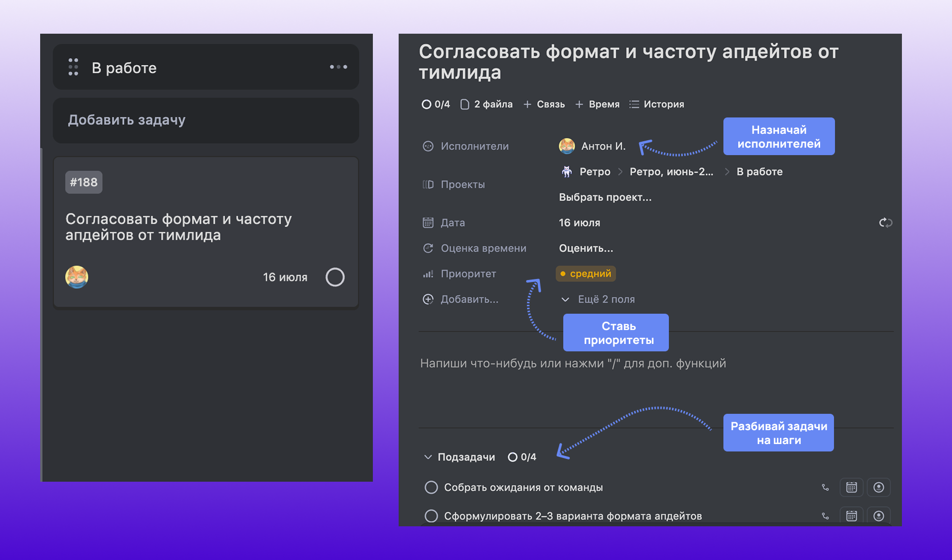952x560 pixels.
Task: Set a date for subtask Собрать ожидания от команды
Action: point(851,487)
